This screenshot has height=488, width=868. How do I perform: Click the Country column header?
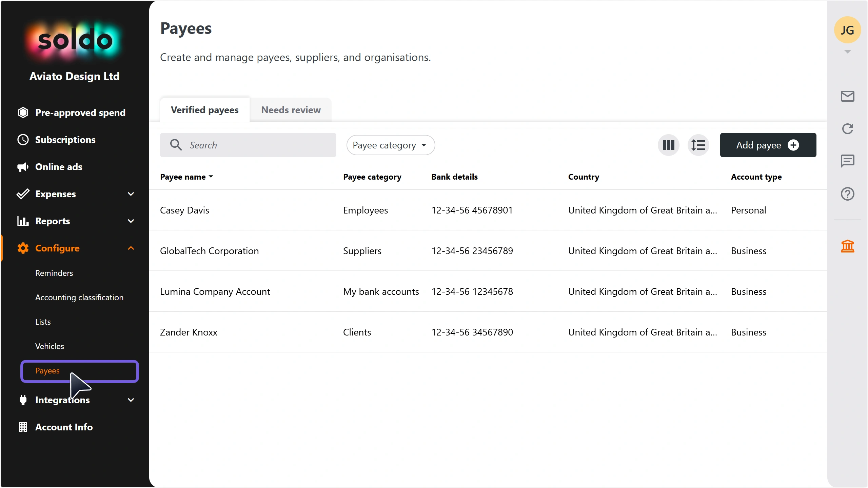pyautogui.click(x=584, y=177)
